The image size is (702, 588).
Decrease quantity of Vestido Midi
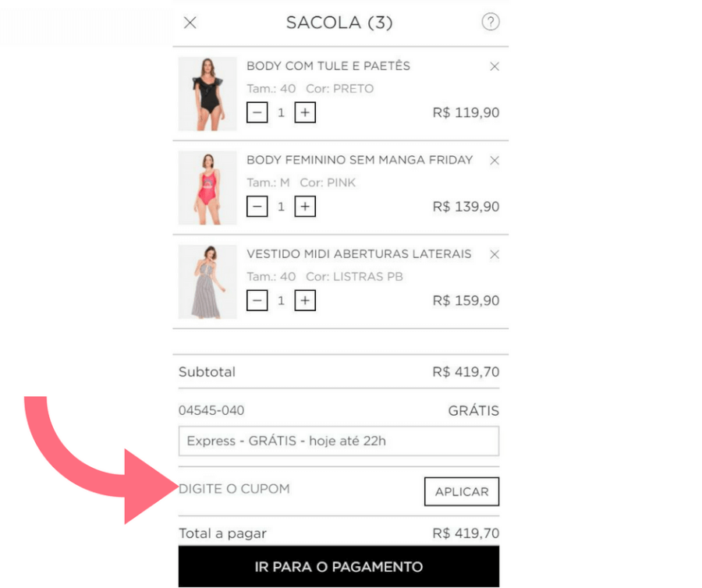pyautogui.click(x=257, y=300)
